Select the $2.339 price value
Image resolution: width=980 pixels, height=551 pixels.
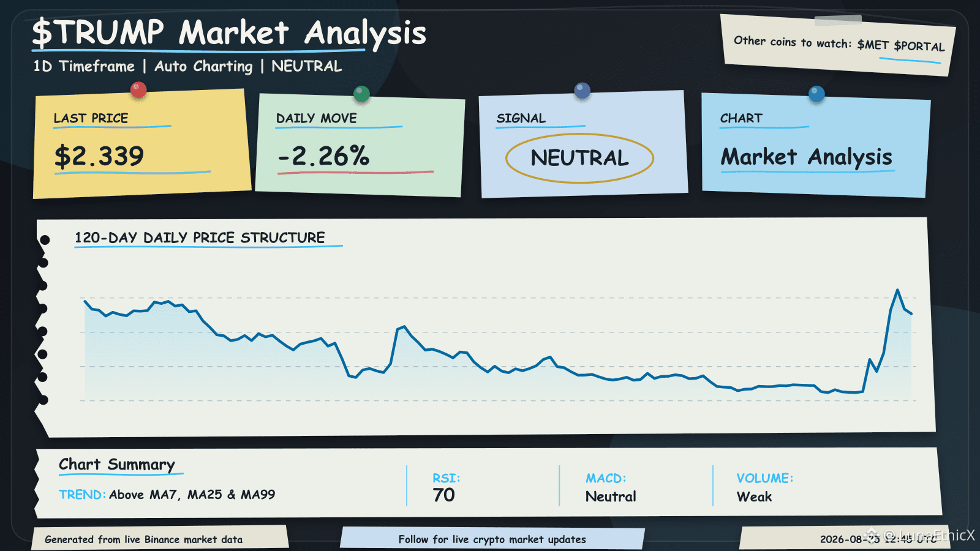99,156
